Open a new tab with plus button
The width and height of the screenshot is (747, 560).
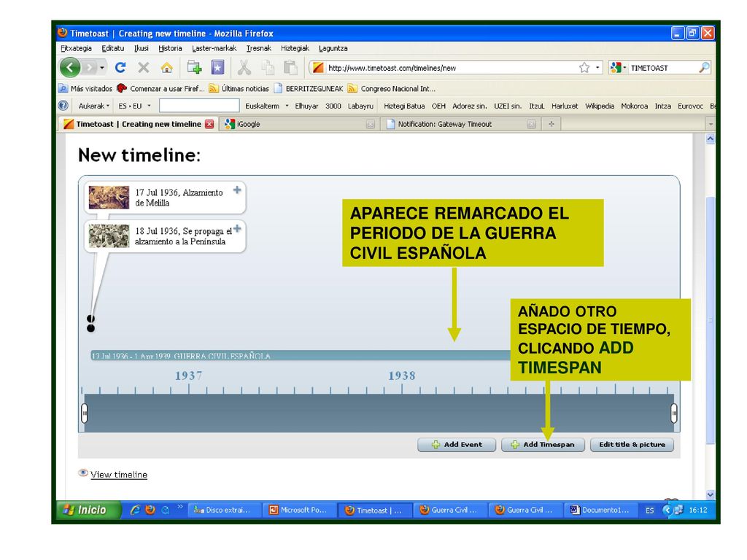click(x=551, y=124)
